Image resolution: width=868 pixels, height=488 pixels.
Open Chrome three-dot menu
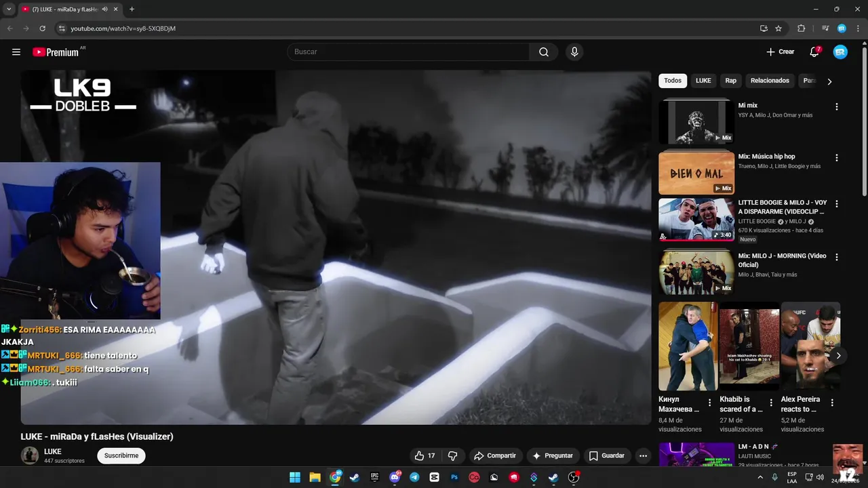(x=856, y=28)
